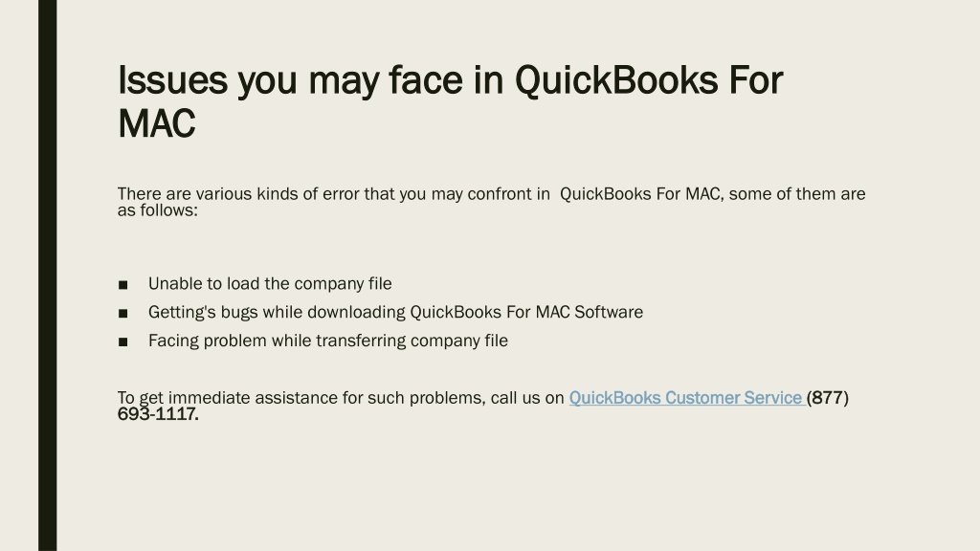This screenshot has width=980, height=551.
Task: Open the QuickBooks Customer Service link
Action: point(686,398)
